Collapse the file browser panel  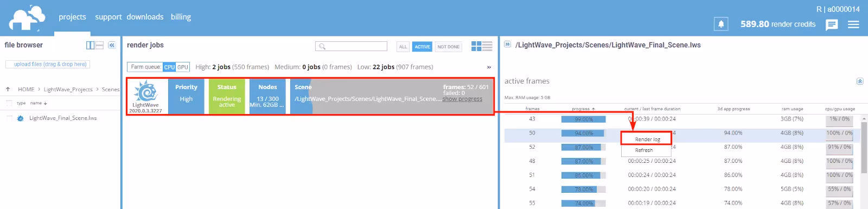[x=112, y=45]
